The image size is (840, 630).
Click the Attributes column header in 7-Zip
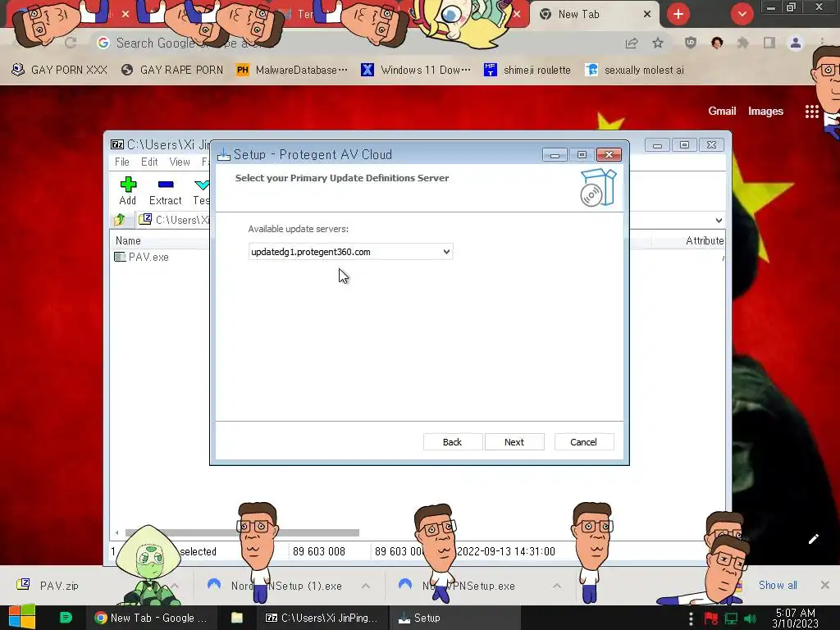coord(704,241)
